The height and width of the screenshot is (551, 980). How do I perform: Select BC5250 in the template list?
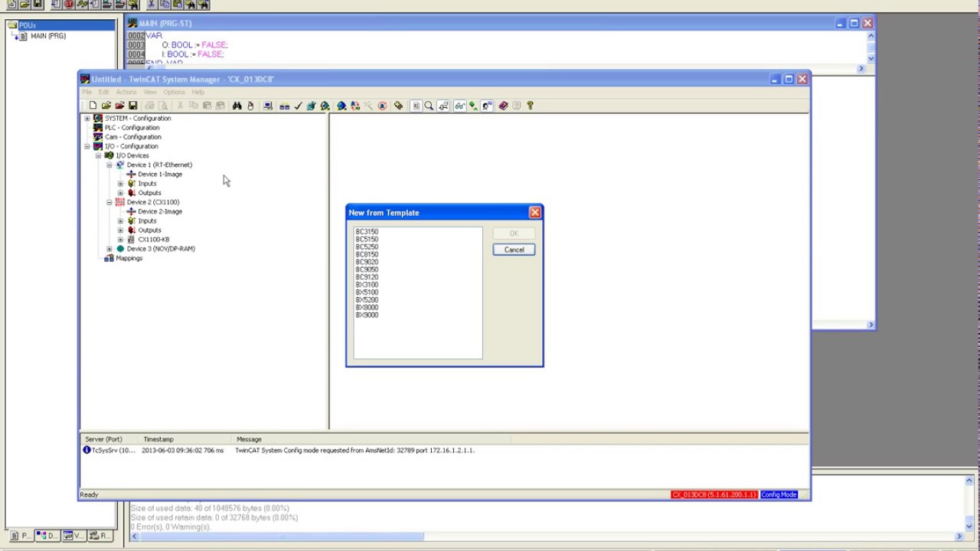click(367, 246)
